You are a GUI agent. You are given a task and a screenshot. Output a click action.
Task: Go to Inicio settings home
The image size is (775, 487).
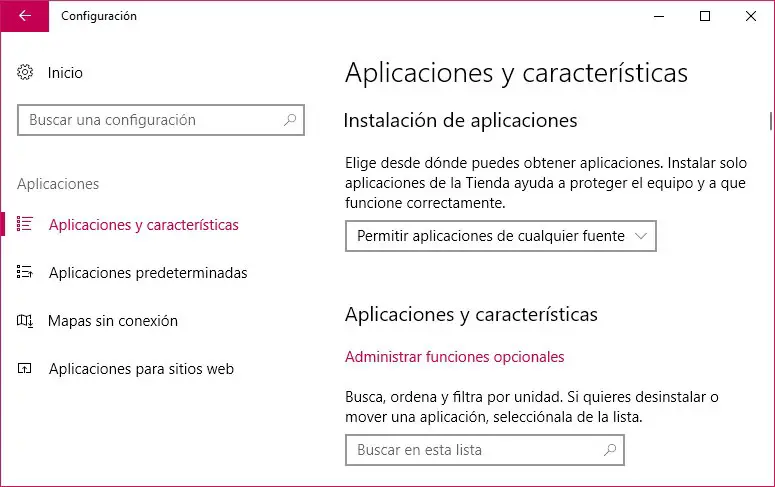65,73
